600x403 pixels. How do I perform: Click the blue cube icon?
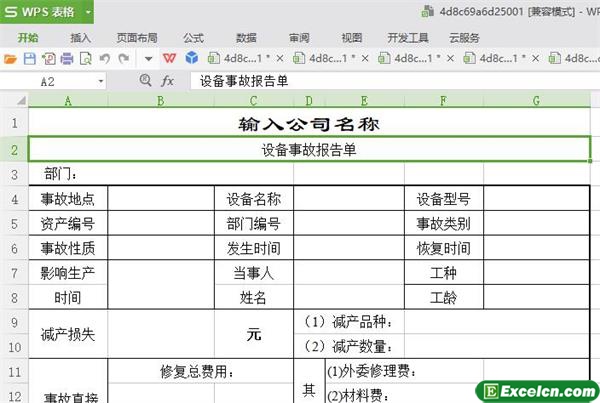point(191,58)
